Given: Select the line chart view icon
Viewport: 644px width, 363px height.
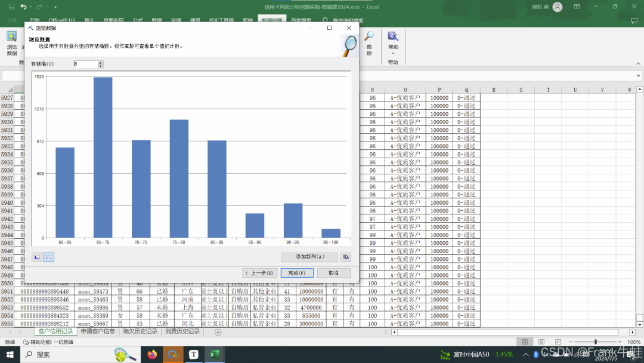Looking at the screenshot, I should [49, 257].
